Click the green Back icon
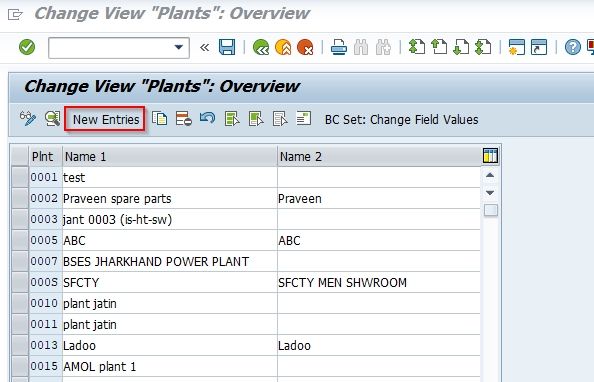This screenshot has width=594, height=382. click(261, 47)
